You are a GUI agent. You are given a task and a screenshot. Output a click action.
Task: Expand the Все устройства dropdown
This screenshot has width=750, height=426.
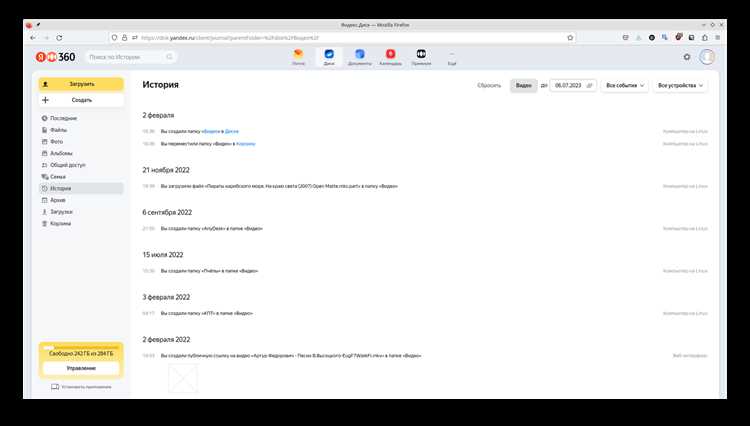tap(680, 86)
